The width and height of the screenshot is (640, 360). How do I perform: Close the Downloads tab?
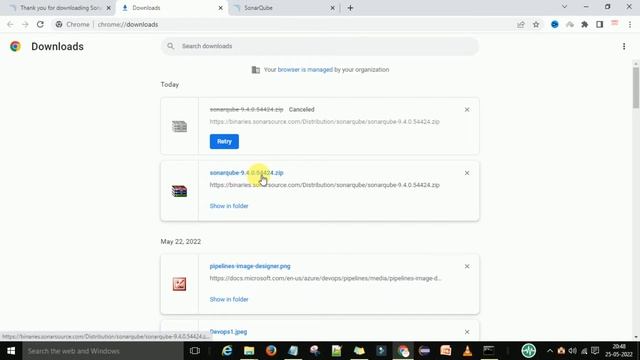220,8
